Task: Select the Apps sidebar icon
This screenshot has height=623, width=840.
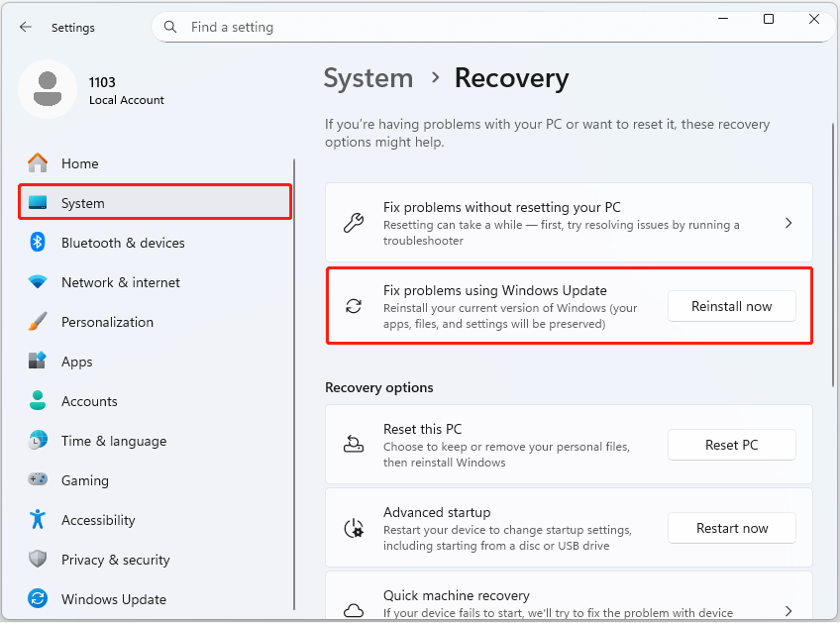Action: [36, 362]
